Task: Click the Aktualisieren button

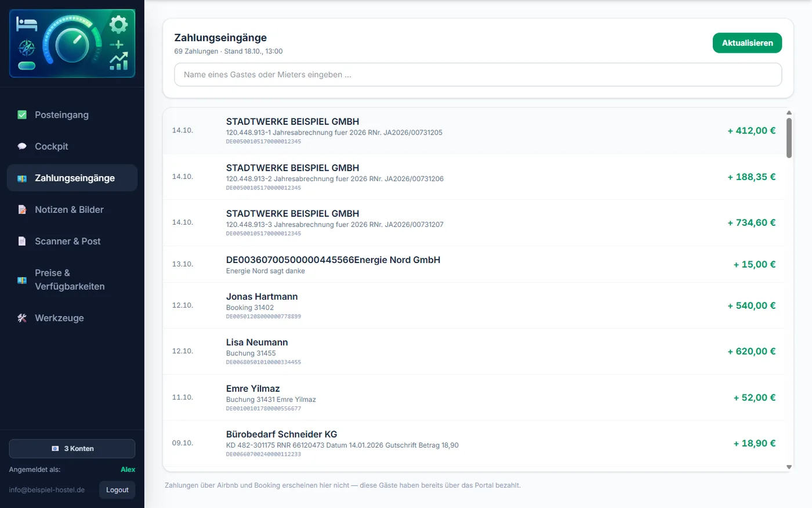Action: click(747, 43)
